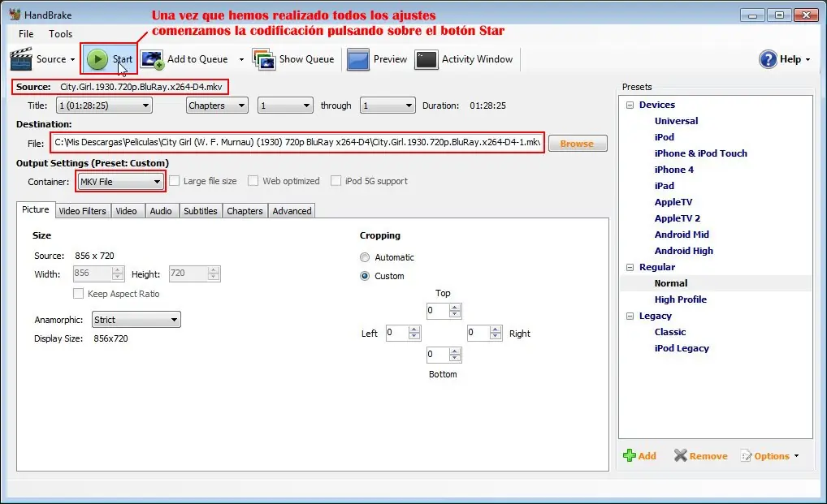This screenshot has width=827, height=504.
Task: Click the Help question mark icon
Action: 768,59
